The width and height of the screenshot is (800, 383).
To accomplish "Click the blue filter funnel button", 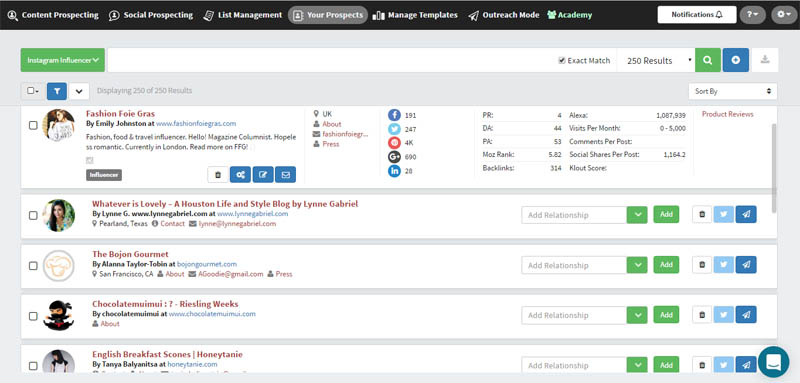I will pyautogui.click(x=57, y=91).
